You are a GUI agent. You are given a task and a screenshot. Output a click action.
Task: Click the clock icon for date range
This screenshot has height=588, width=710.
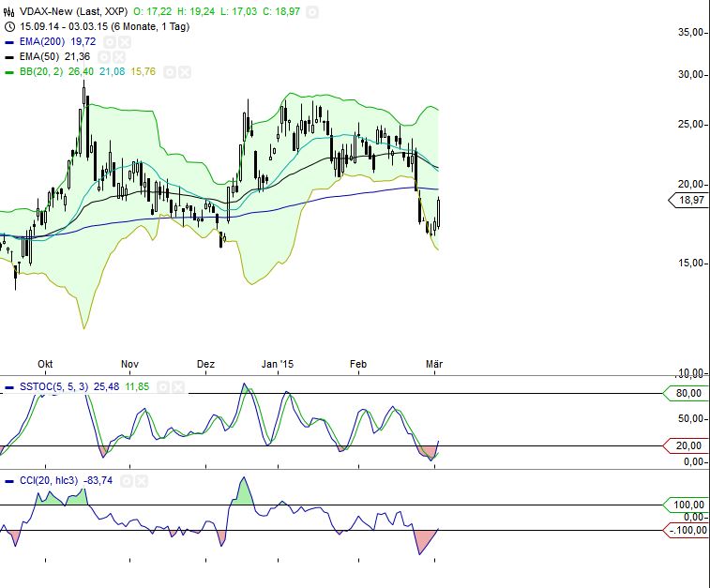click(x=9, y=26)
